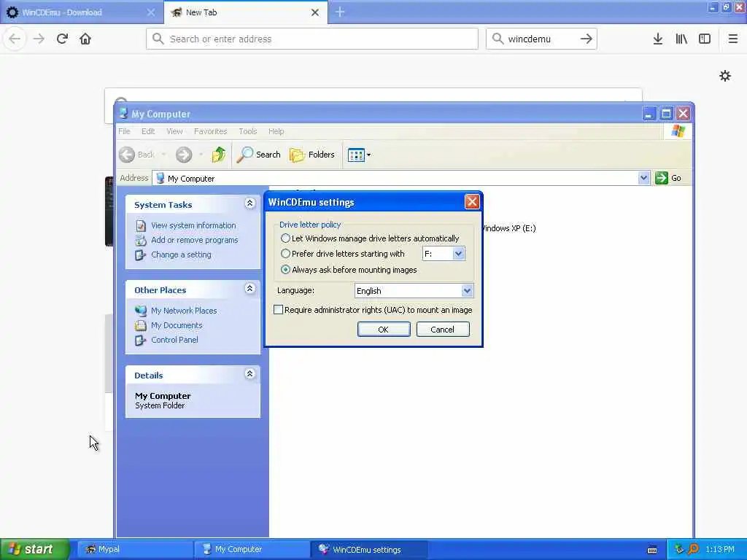Click browser forward arrow button
This screenshot has width=747, height=560.
39,39
